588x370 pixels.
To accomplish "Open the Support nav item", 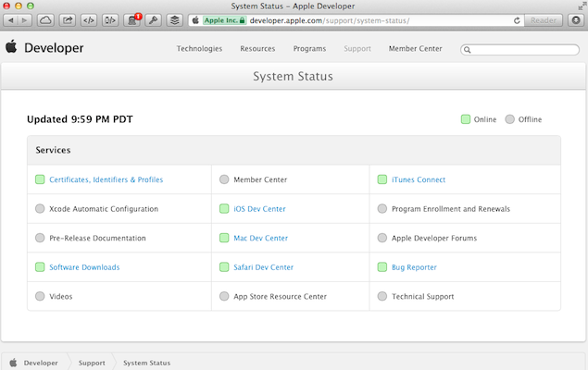I will click(357, 49).
